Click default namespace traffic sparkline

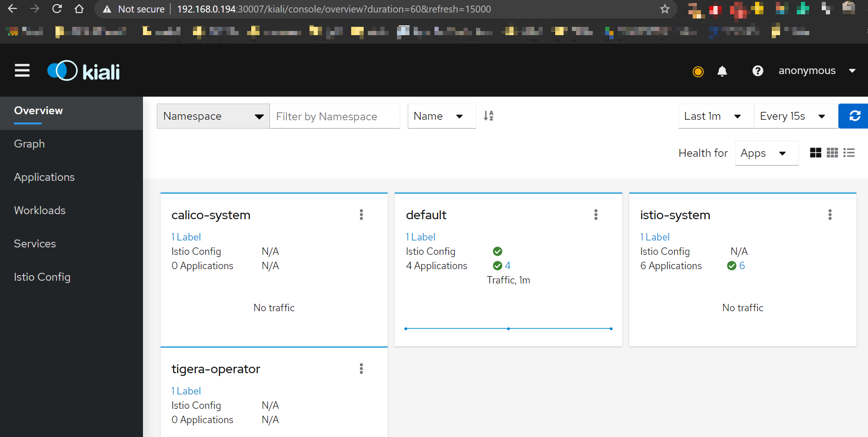coord(508,329)
